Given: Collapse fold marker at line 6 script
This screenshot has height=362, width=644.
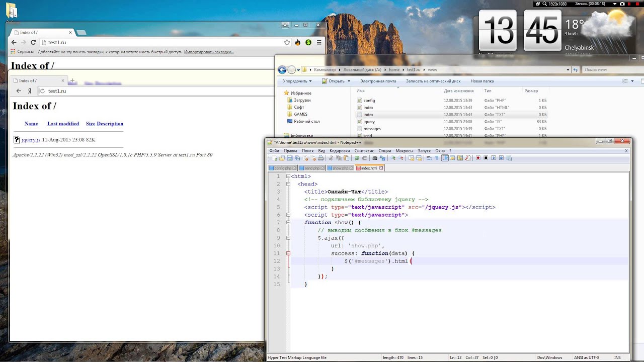Looking at the screenshot, I should (288, 215).
